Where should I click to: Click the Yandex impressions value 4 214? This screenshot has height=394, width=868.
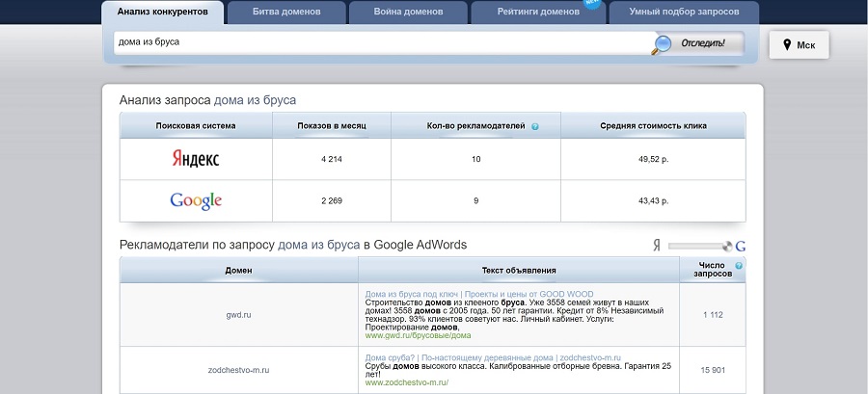pos(332,159)
